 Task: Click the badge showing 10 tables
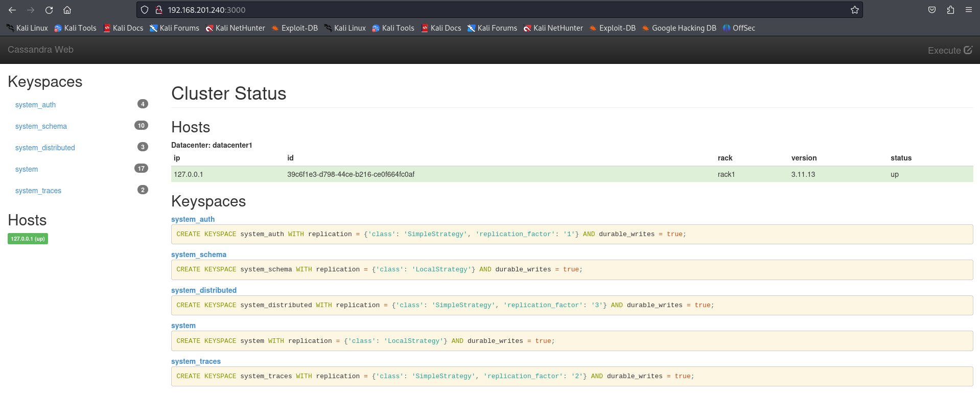(x=141, y=125)
